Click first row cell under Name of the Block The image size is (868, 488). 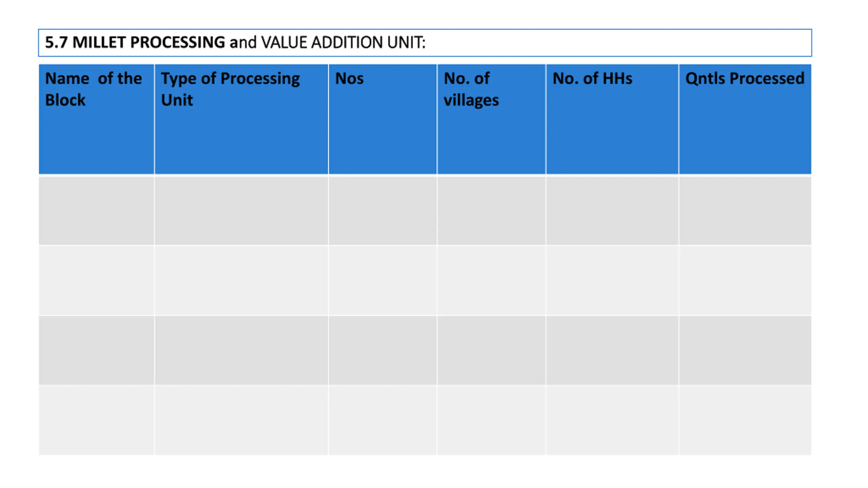(97, 210)
